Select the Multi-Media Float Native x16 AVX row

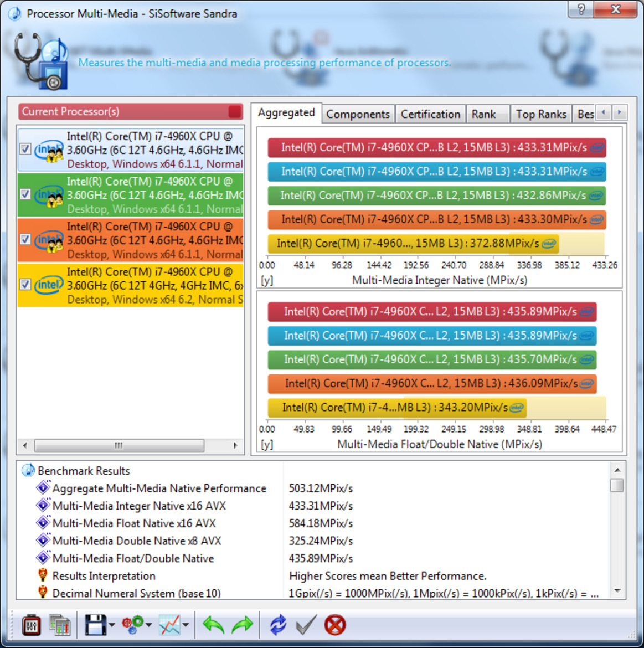(x=314, y=523)
